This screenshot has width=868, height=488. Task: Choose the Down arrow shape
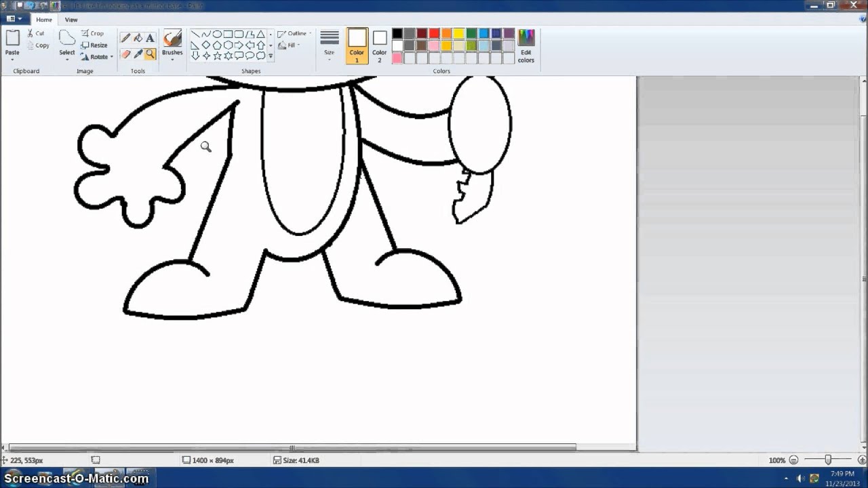click(195, 56)
